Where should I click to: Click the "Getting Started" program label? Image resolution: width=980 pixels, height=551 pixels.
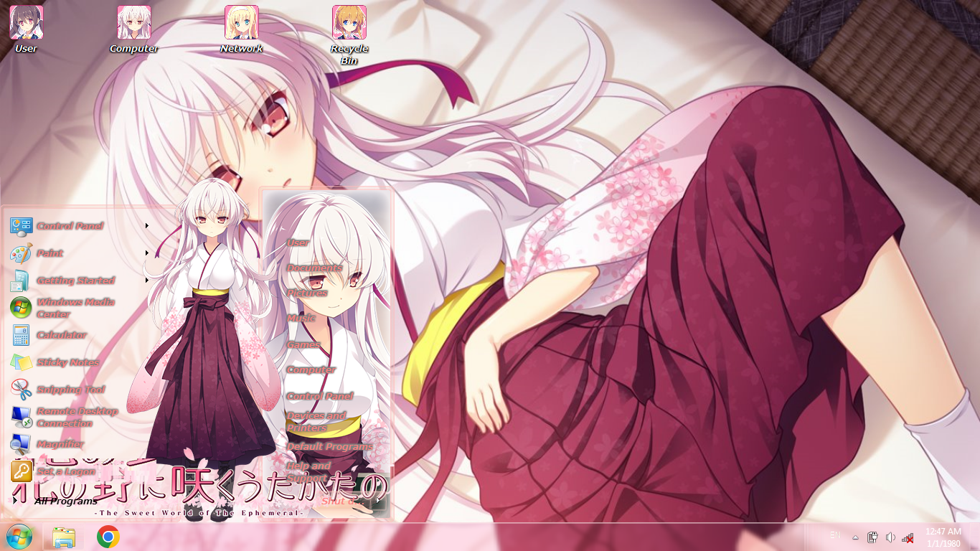75,281
